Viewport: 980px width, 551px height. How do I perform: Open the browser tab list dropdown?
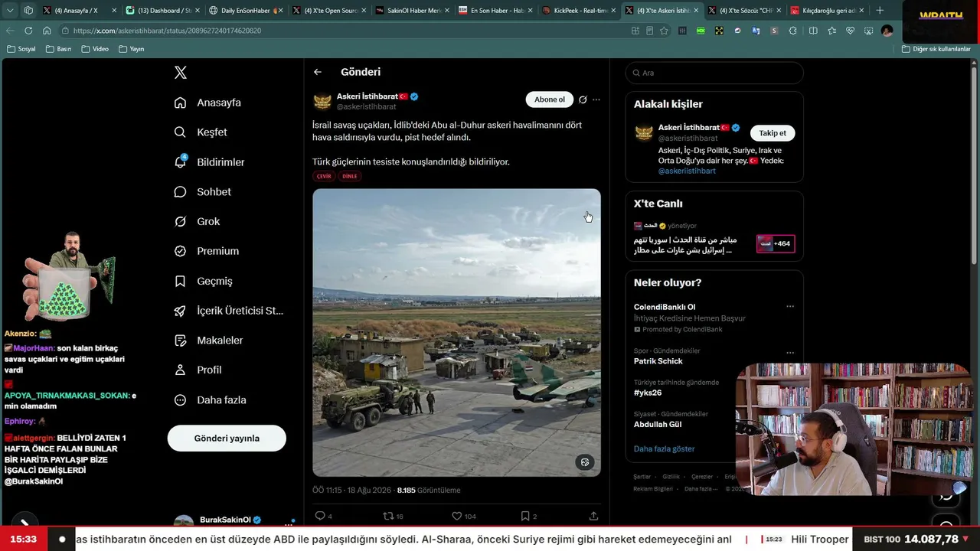point(10,11)
